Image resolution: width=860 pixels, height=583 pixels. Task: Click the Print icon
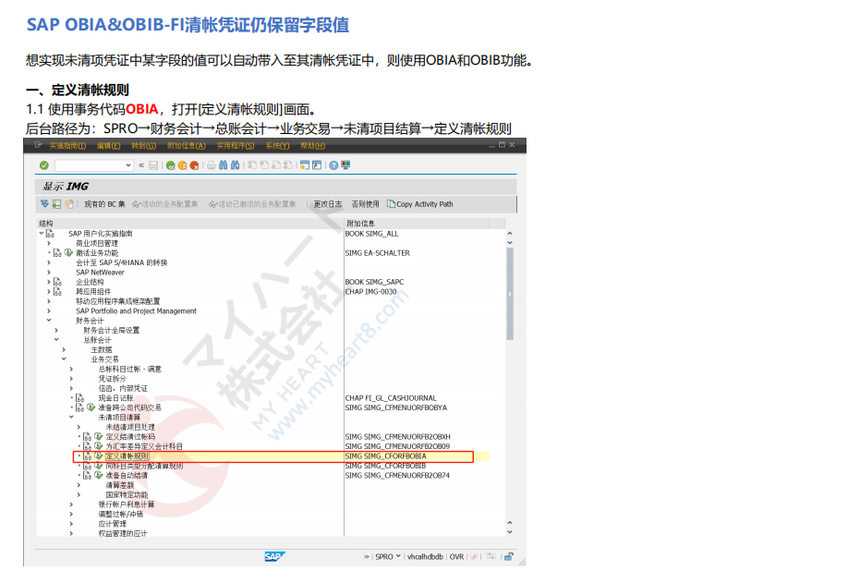211,165
